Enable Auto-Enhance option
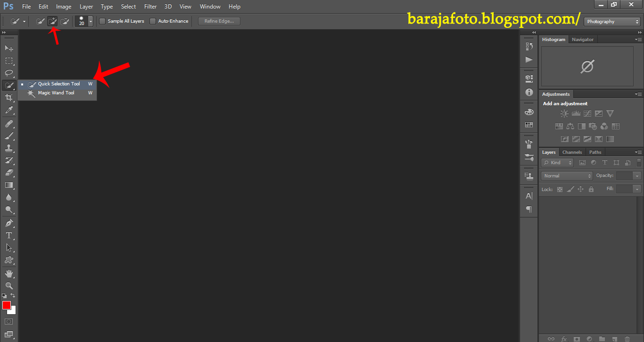 152,21
